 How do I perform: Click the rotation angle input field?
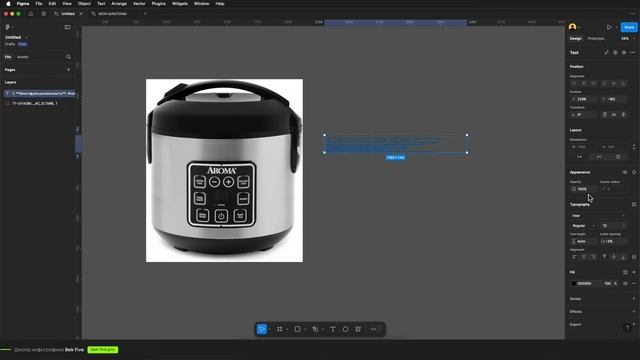[584, 115]
